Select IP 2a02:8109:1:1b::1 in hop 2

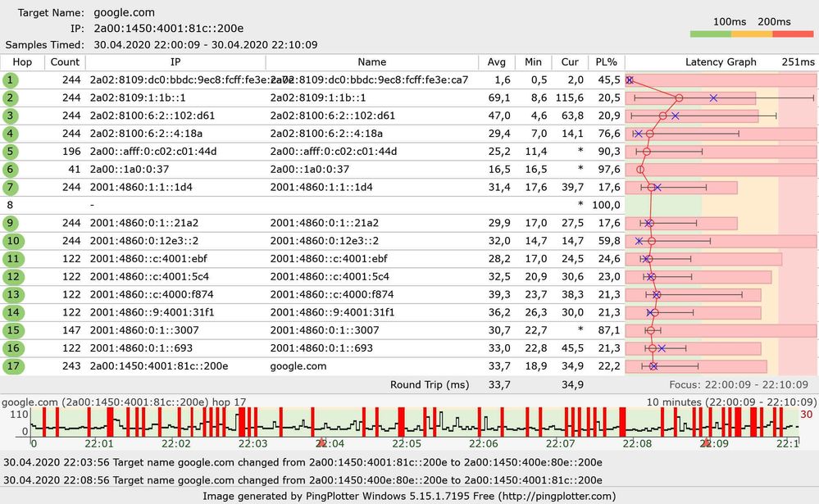tap(138, 98)
